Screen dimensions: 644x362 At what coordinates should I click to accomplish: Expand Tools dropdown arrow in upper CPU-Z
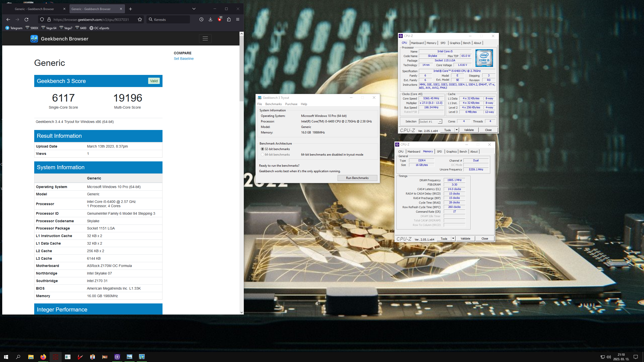coord(457,130)
